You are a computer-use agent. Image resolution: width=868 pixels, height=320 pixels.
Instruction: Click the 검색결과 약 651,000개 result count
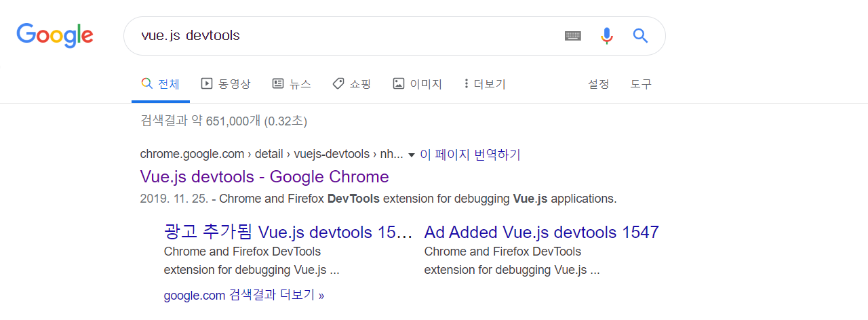(224, 121)
